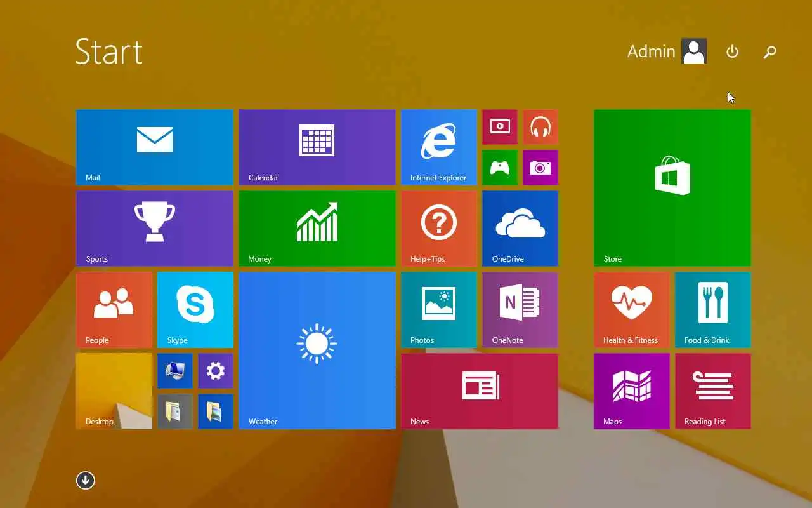Open the gray Documents folder tile
This screenshot has width=812, height=508.
(x=175, y=411)
